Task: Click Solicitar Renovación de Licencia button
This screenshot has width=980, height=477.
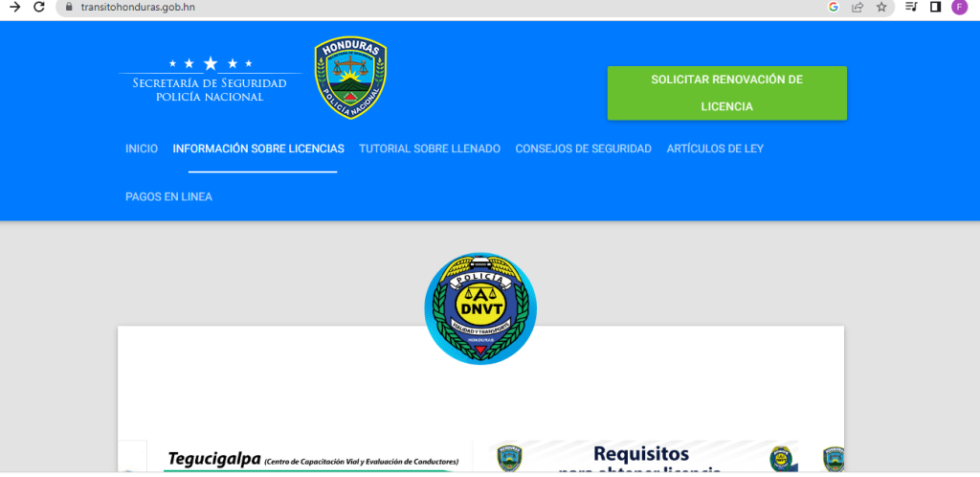Action: pos(727,93)
